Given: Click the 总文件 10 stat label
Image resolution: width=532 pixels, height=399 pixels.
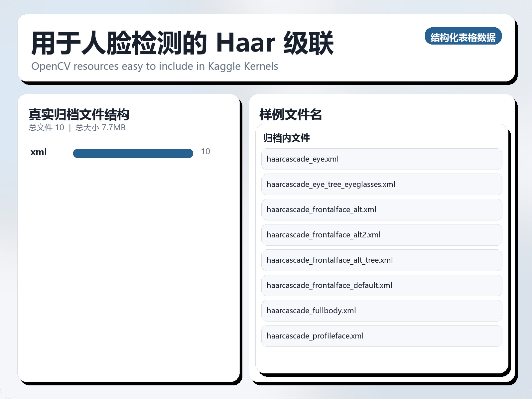Looking at the screenshot, I should (x=47, y=127).
